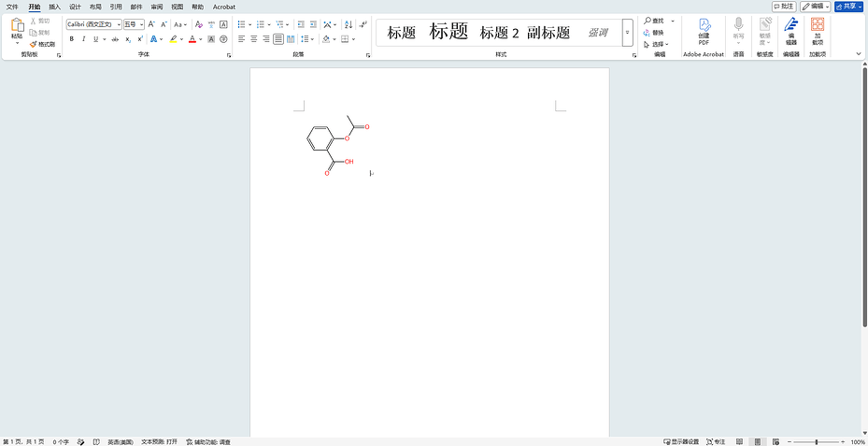Click the Sort A-Z icon
The height and width of the screenshot is (446, 868).
tap(349, 24)
